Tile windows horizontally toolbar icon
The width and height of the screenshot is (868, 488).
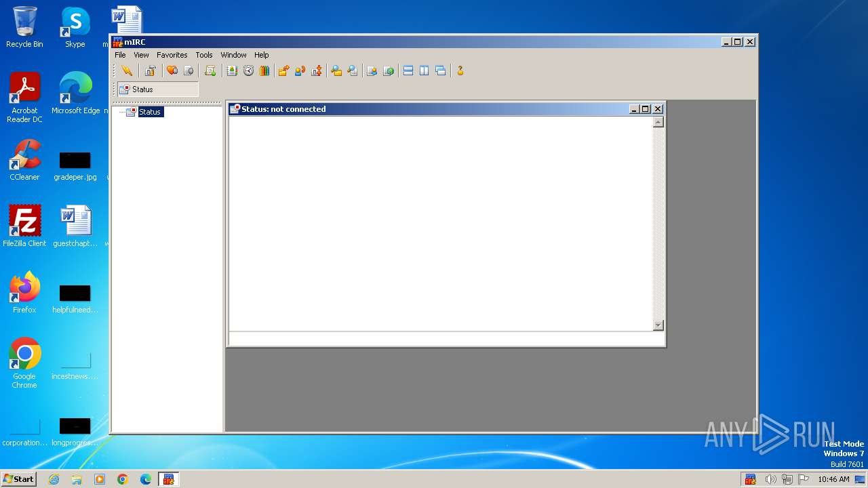click(408, 70)
